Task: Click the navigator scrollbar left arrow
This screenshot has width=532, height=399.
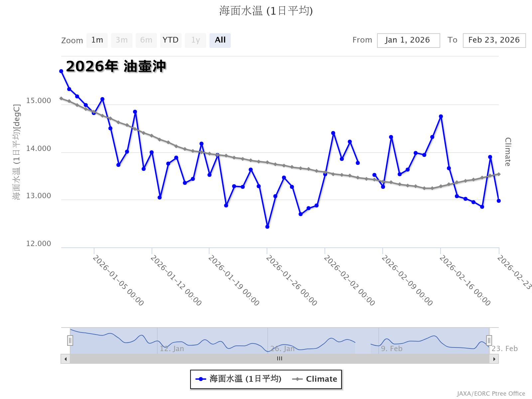Action: pyautogui.click(x=66, y=359)
